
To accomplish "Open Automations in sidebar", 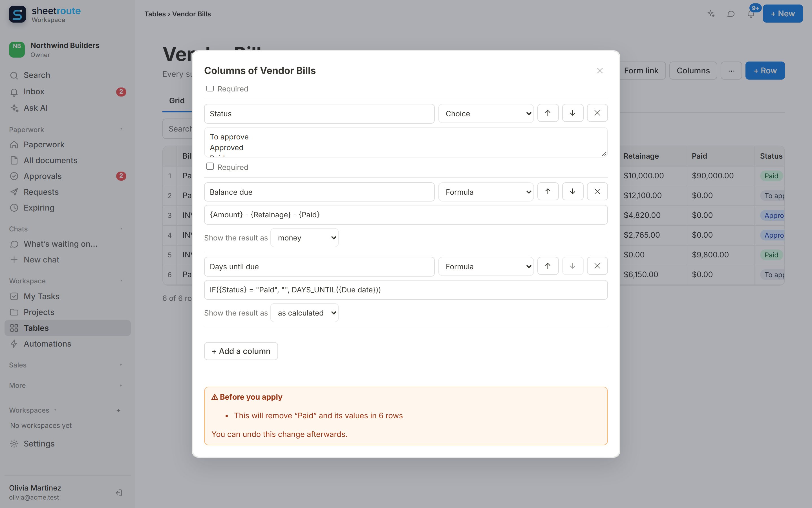I will [x=67, y=344].
